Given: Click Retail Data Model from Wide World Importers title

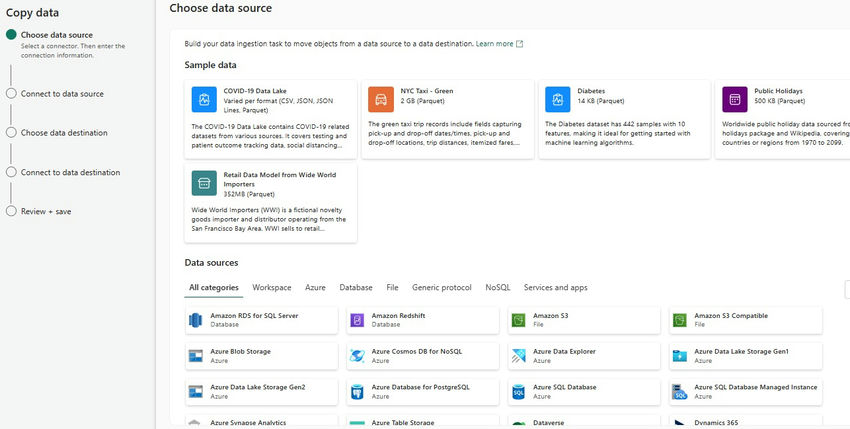Looking at the screenshot, I should 280,180.
